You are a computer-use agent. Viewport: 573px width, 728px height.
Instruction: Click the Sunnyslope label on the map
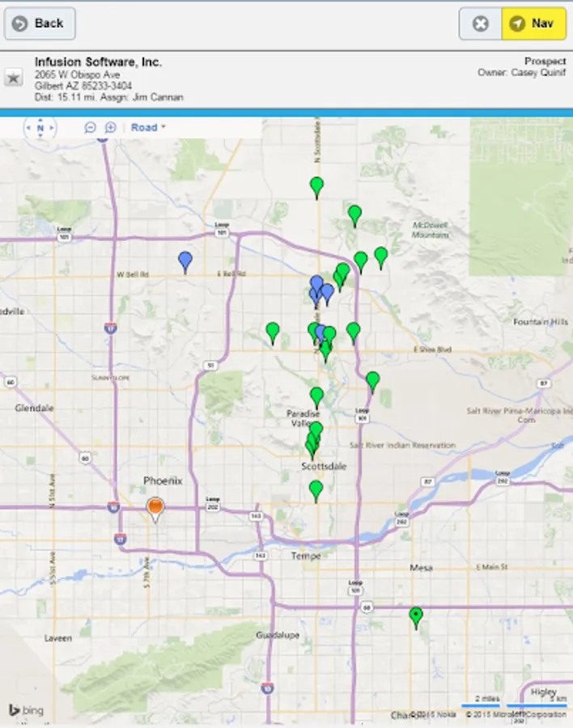[x=111, y=378]
